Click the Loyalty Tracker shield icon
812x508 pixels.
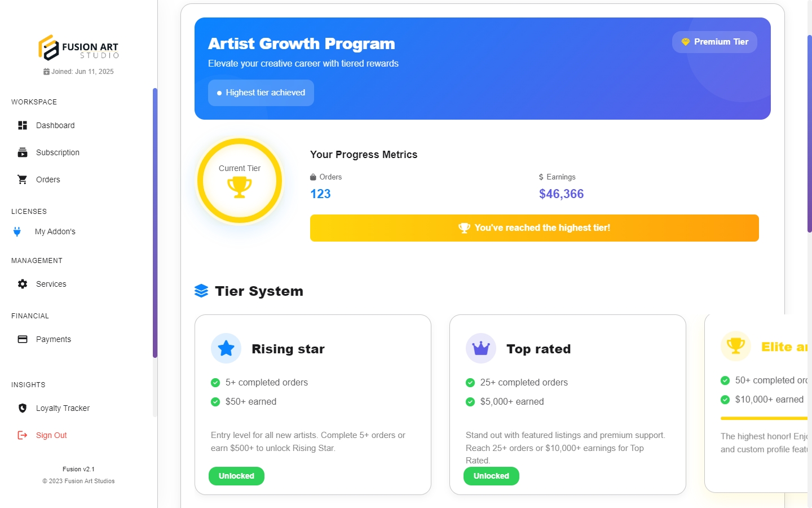(23, 408)
